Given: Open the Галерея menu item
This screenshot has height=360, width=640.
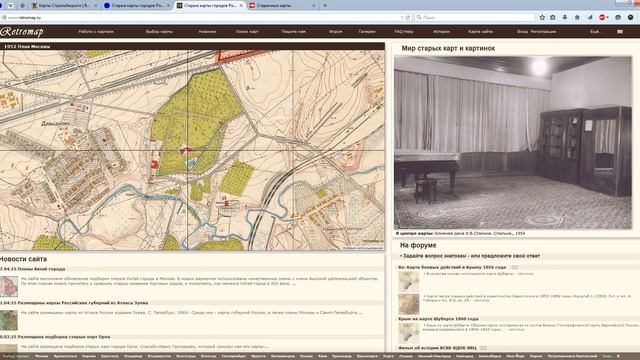Looking at the screenshot, I should coord(367,31).
